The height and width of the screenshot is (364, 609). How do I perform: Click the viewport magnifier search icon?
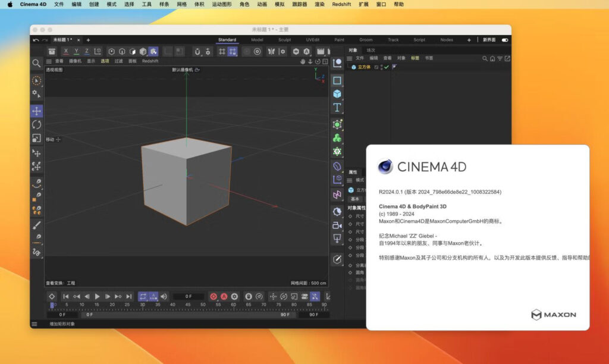pos(37,63)
